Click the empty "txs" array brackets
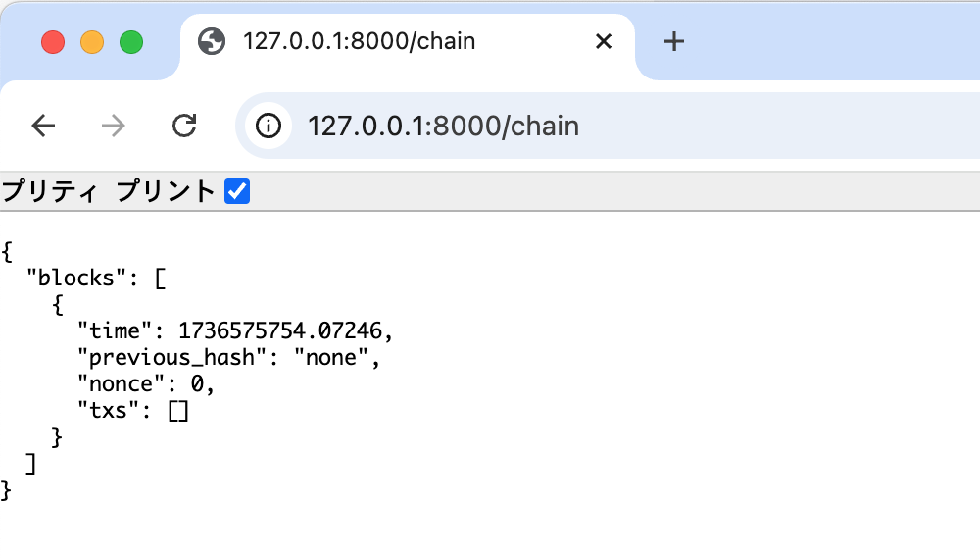Screen dimensions: 980x559 [x=178, y=411]
